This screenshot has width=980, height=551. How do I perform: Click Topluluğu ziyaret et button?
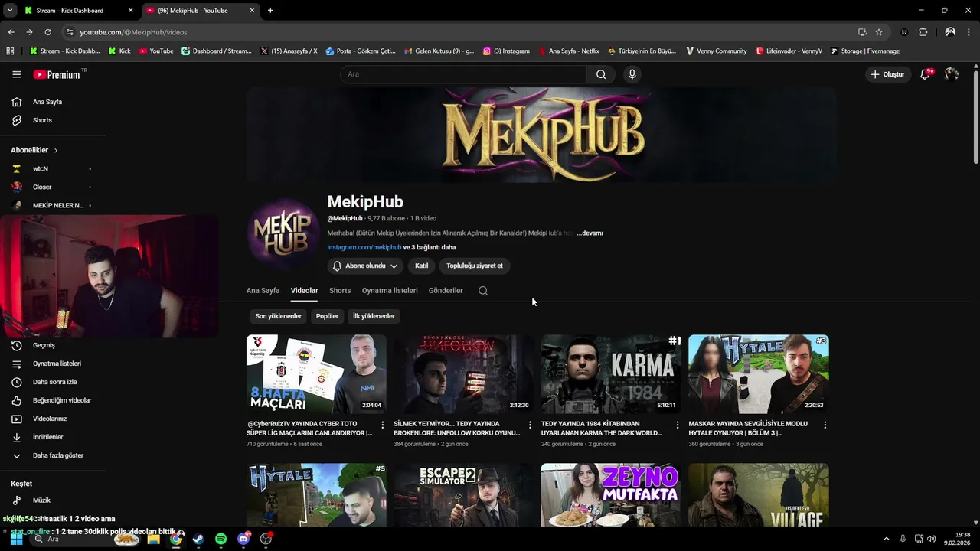(x=475, y=266)
